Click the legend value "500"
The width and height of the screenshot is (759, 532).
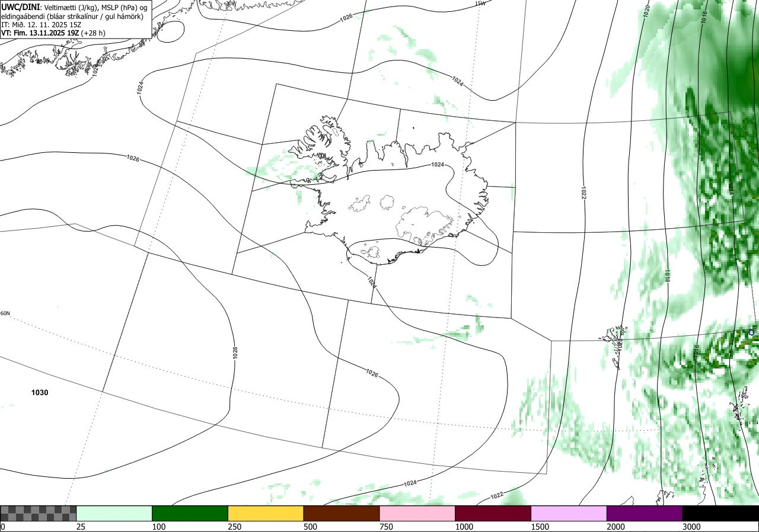coord(310,527)
